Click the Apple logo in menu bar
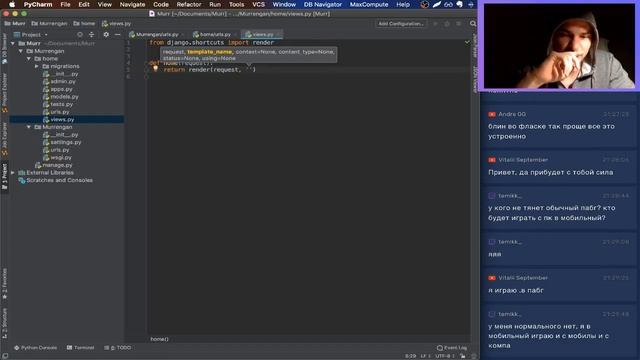Screen dimensions: 640x360 pyautogui.click(x=12, y=4)
